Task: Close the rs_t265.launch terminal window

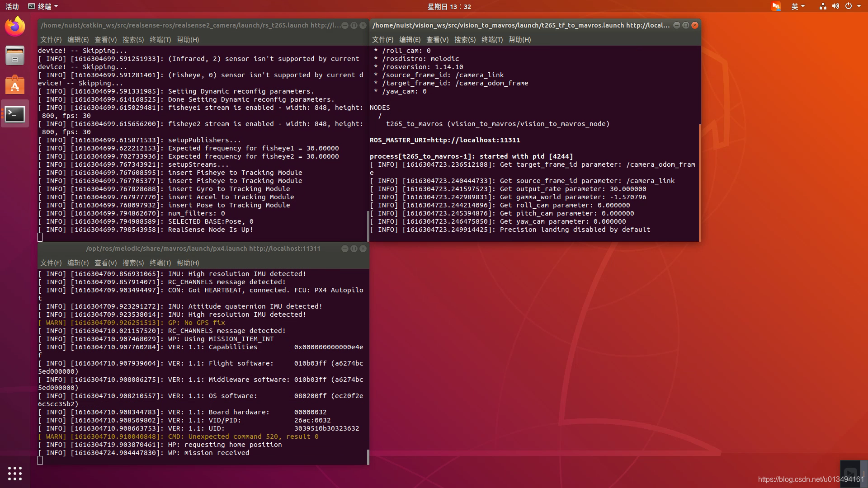Action: click(x=363, y=25)
